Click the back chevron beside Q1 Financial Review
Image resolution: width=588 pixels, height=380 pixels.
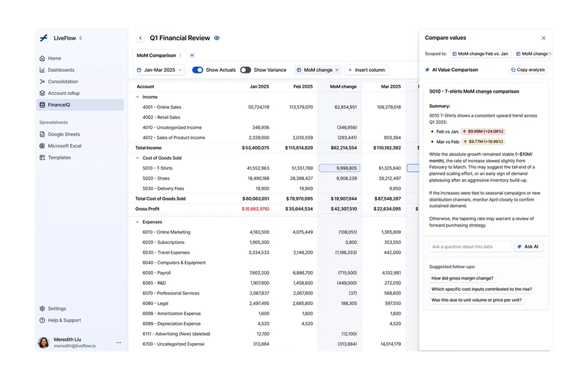(x=140, y=38)
